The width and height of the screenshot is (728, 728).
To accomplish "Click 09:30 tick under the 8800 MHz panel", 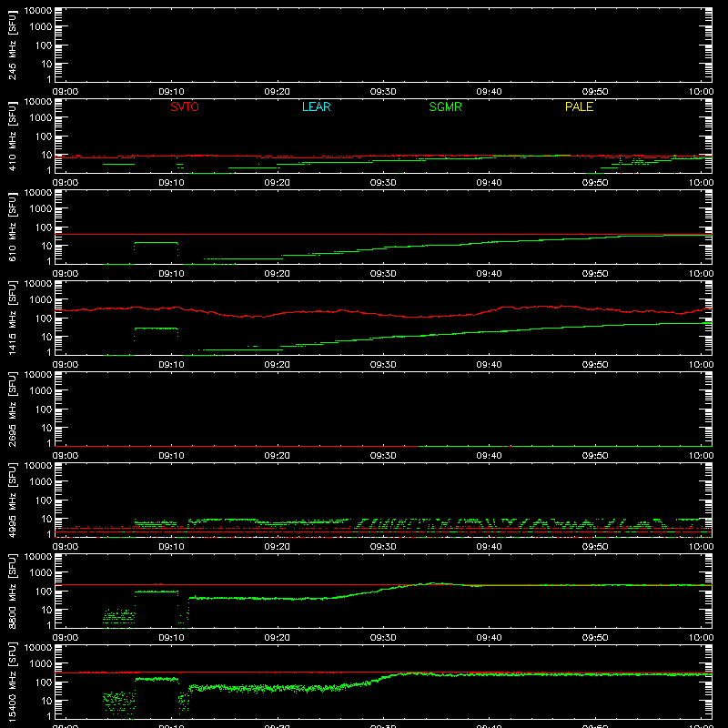I will point(383,638).
